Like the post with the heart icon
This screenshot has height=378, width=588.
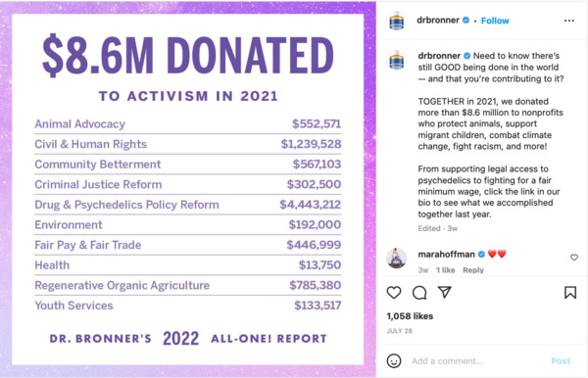point(394,293)
